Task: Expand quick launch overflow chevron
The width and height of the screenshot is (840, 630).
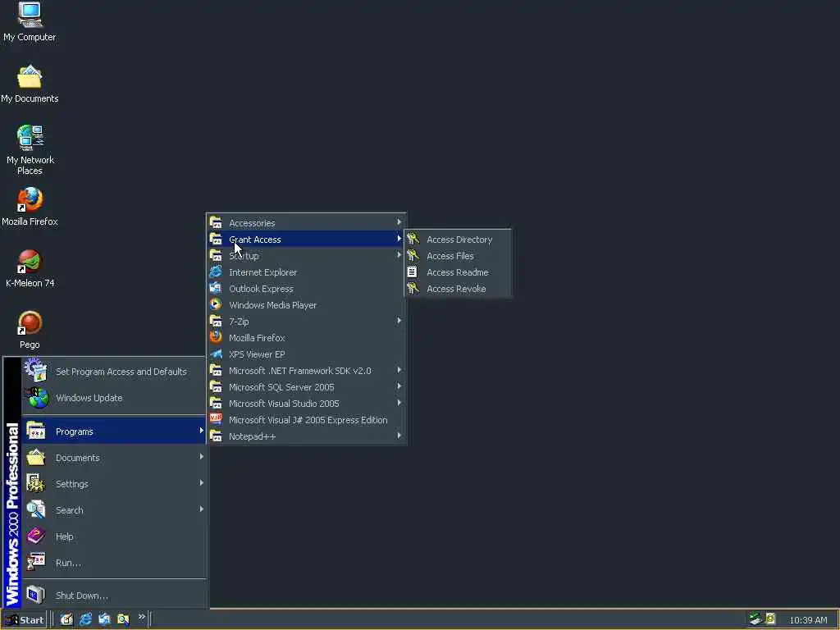Action: (x=141, y=617)
